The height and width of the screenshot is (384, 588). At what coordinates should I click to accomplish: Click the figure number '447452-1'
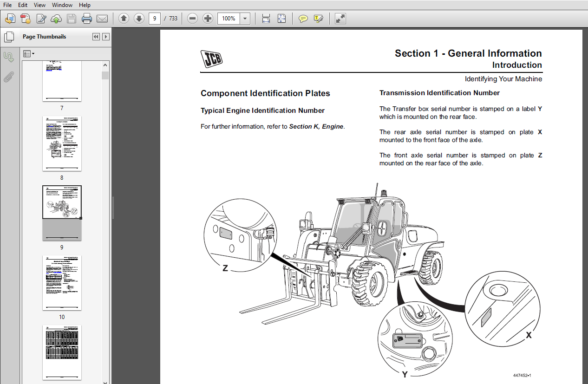click(x=522, y=375)
